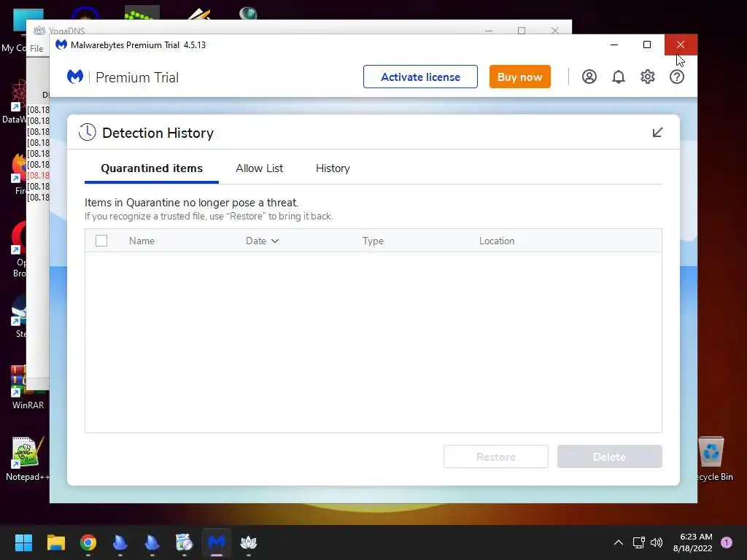Open the network tray icon
Viewport: 747px width, 560px height.
(x=638, y=542)
